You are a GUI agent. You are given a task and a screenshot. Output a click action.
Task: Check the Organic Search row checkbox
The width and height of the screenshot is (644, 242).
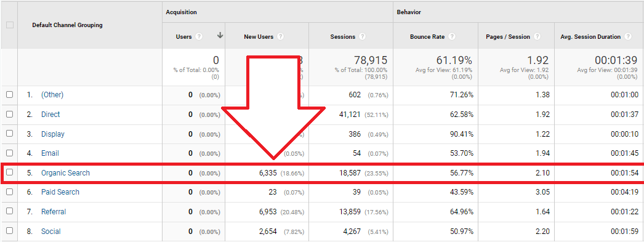[9, 172]
